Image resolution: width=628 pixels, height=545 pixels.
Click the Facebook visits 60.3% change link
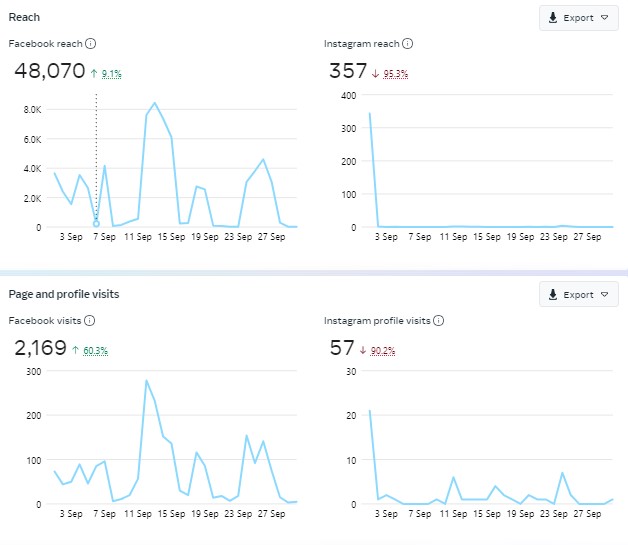(x=95, y=351)
